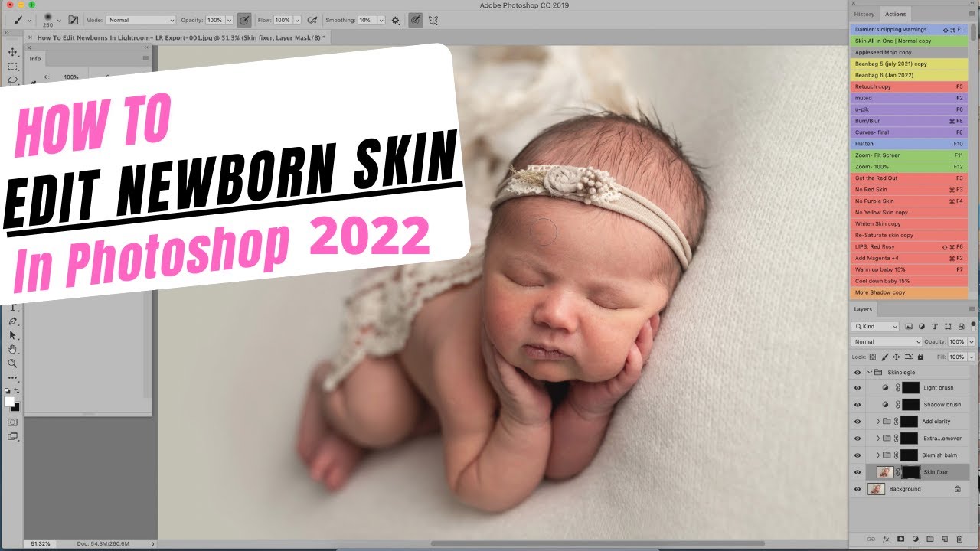Hide the Light brush layer
Image resolution: width=980 pixels, height=551 pixels.
pyautogui.click(x=857, y=388)
